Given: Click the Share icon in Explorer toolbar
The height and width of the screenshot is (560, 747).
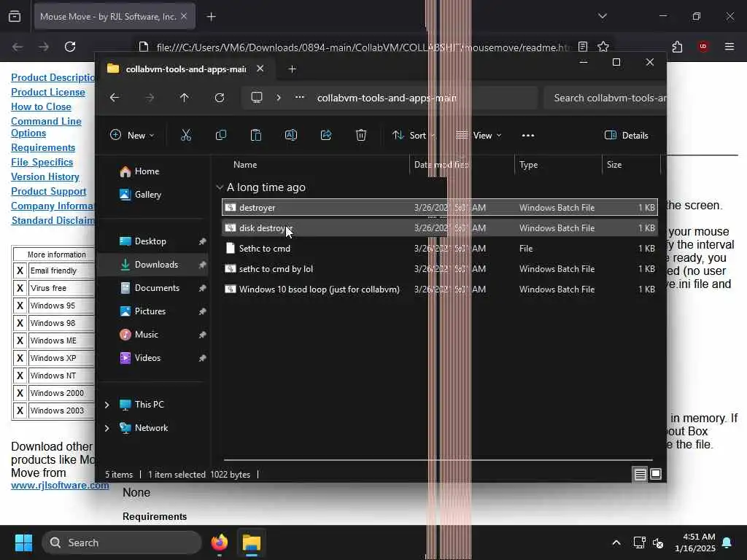Looking at the screenshot, I should 326,135.
